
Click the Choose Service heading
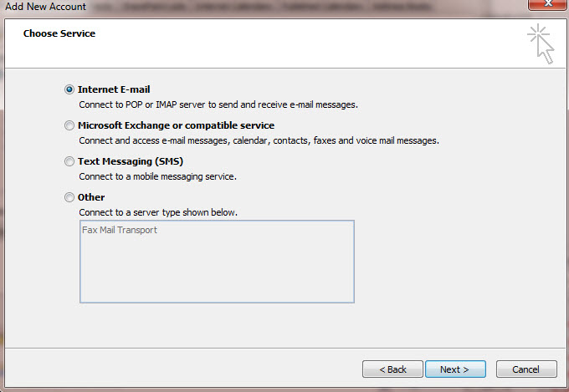59,33
